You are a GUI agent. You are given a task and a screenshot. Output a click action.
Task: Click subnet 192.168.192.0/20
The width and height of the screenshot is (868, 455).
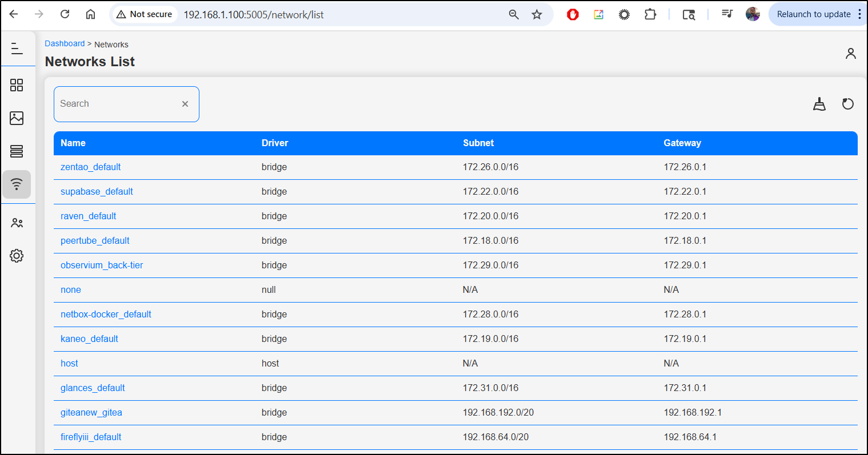tap(498, 412)
